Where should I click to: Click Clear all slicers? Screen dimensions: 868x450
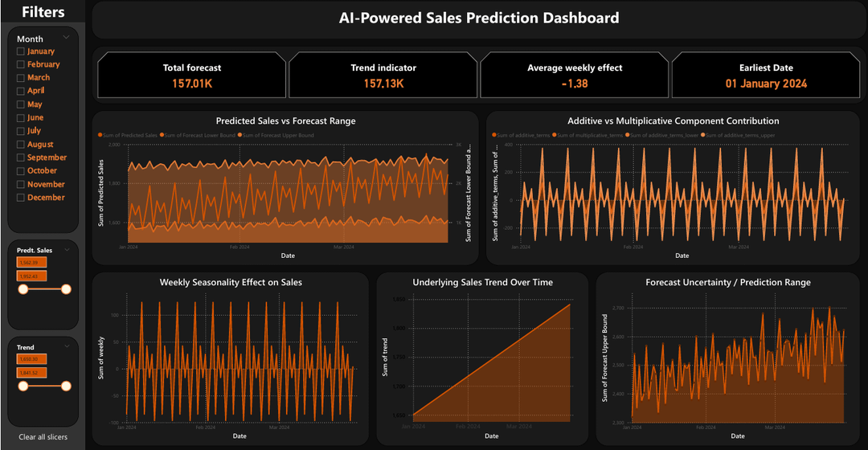tap(43, 436)
